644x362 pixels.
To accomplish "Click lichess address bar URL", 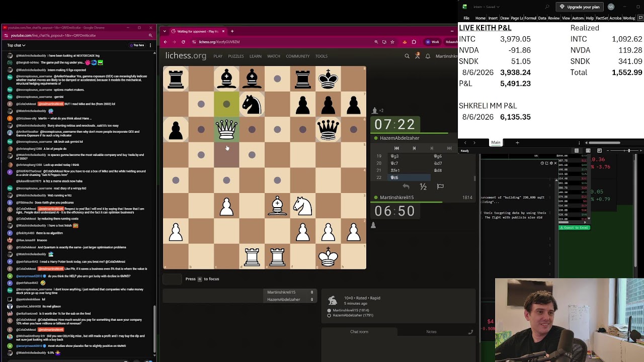I will click(x=219, y=42).
